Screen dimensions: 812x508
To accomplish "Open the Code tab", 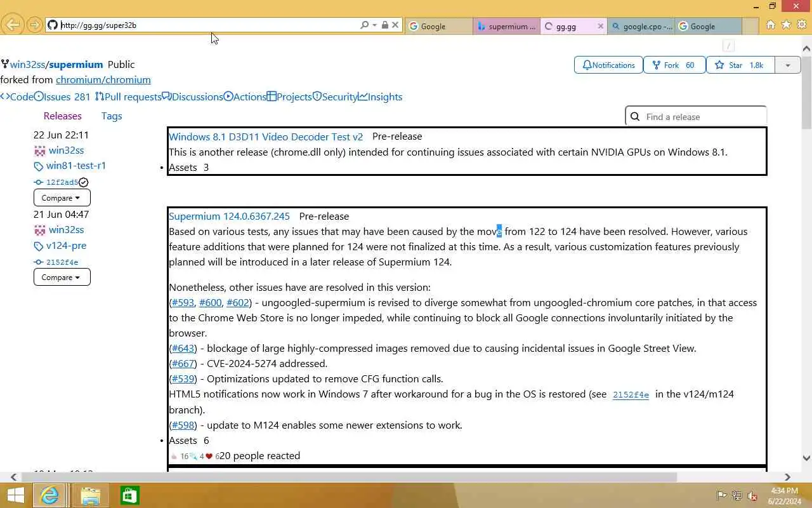I will tap(16, 97).
